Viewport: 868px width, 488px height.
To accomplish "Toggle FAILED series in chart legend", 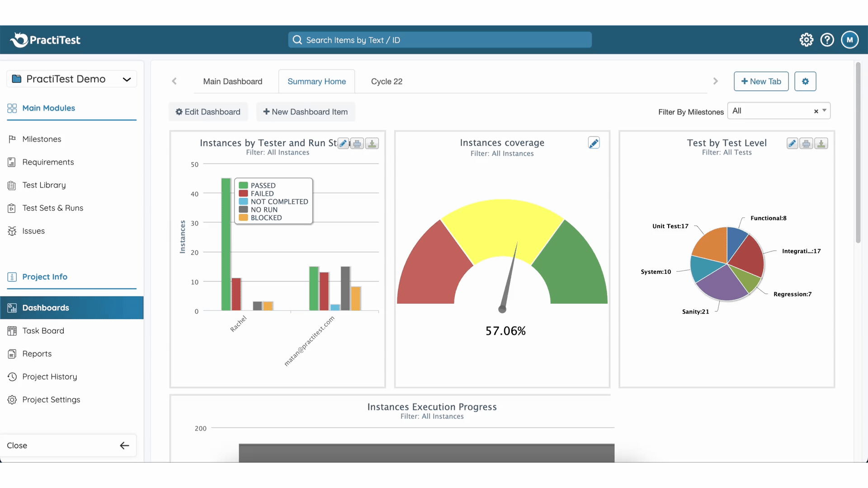I will (262, 193).
